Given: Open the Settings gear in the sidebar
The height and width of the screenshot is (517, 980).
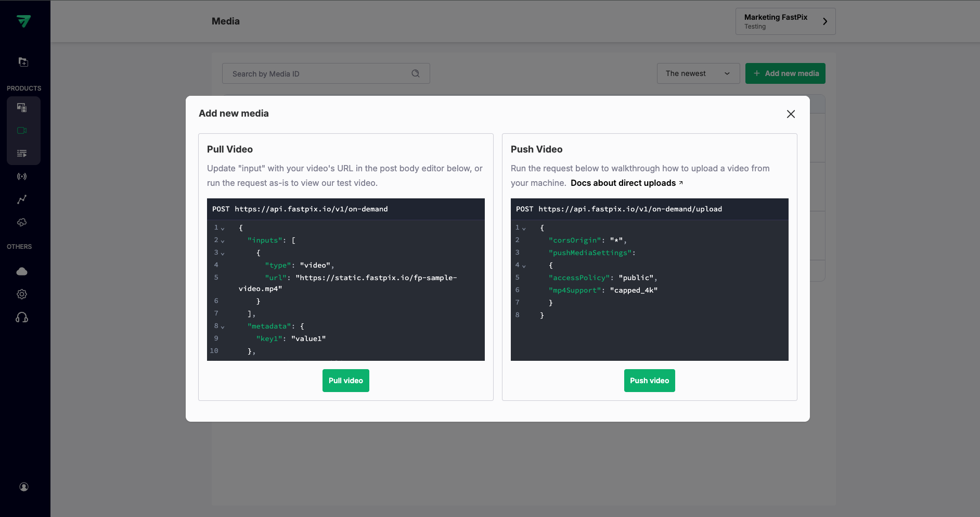Looking at the screenshot, I should 22,294.
